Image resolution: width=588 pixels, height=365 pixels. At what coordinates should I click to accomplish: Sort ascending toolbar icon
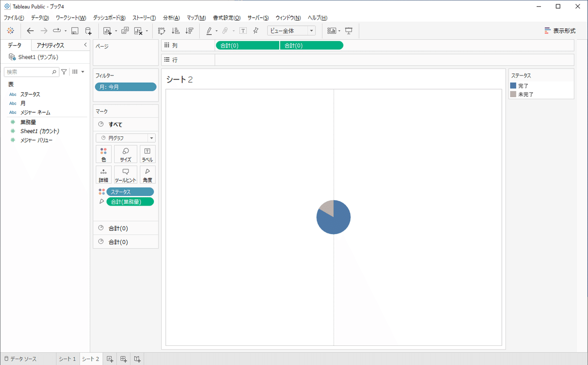[x=175, y=30]
